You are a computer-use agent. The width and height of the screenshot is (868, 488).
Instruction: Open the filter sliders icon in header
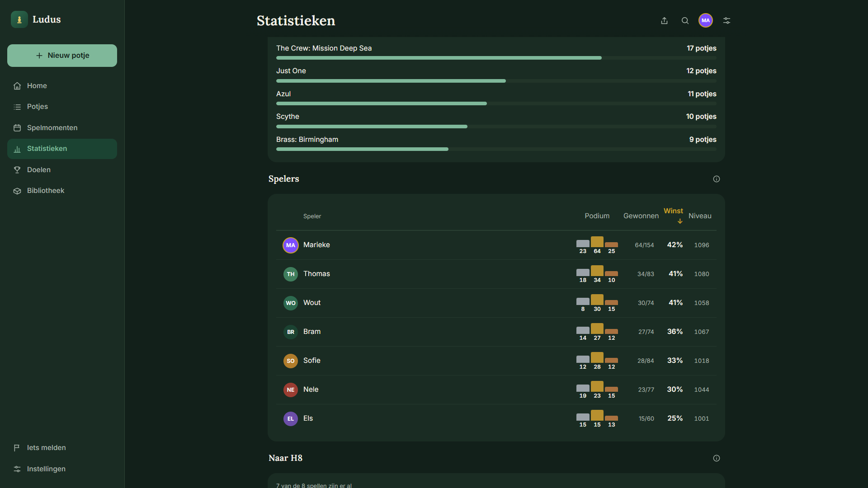click(726, 20)
